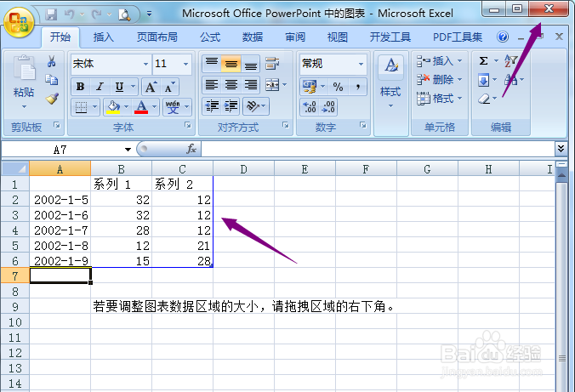This screenshot has height=392, width=575.
Task: Open the PDF工具集 tab
Action: 458,37
